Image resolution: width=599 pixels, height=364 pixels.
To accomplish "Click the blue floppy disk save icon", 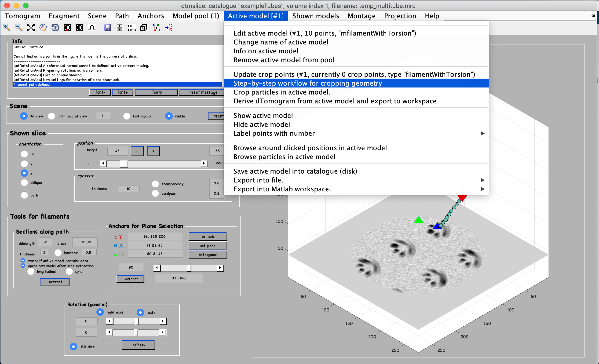I will click(108, 28).
